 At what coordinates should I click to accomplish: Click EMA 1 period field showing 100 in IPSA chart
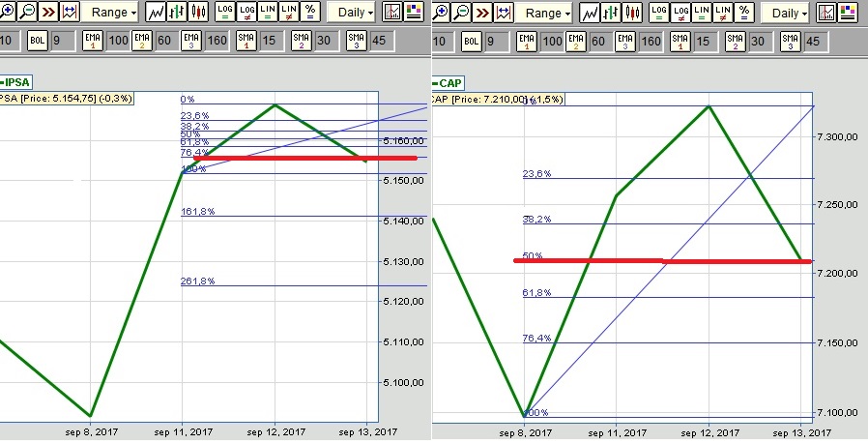pyautogui.click(x=117, y=41)
